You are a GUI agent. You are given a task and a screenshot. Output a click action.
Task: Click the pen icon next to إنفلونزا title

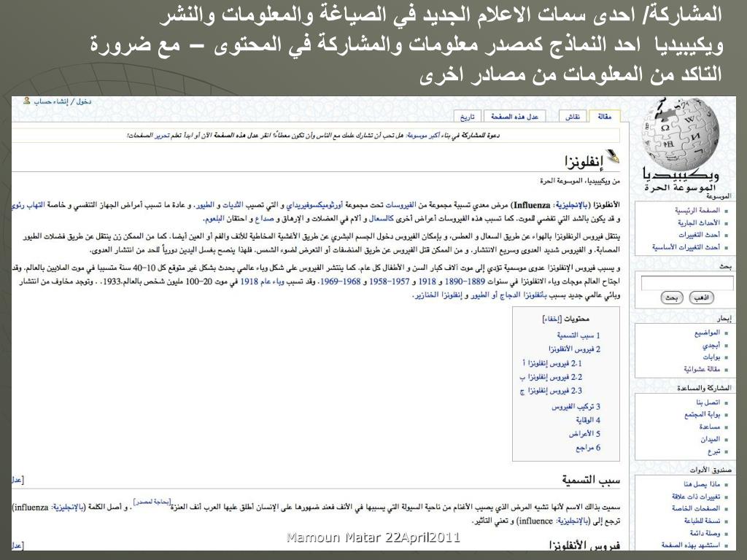point(613,157)
